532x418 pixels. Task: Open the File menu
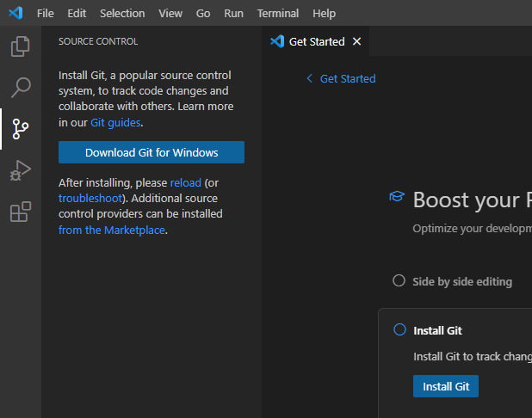45,13
